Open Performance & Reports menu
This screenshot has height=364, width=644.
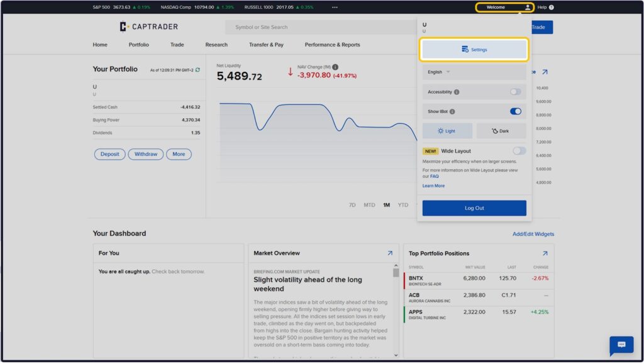(332, 45)
